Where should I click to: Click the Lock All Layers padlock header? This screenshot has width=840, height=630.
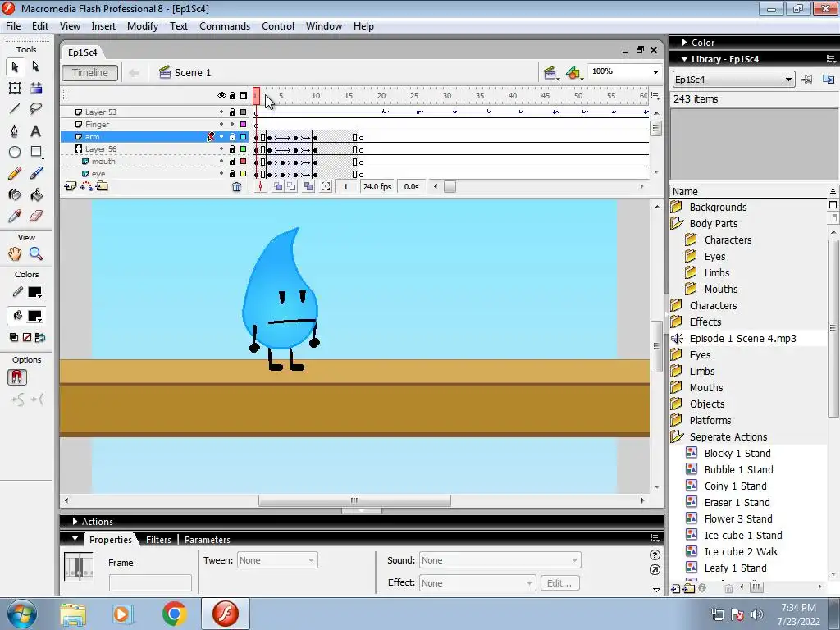coord(232,95)
